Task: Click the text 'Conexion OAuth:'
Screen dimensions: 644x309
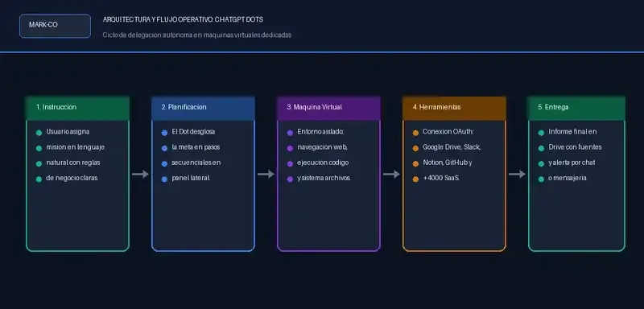Action: pyautogui.click(x=448, y=132)
